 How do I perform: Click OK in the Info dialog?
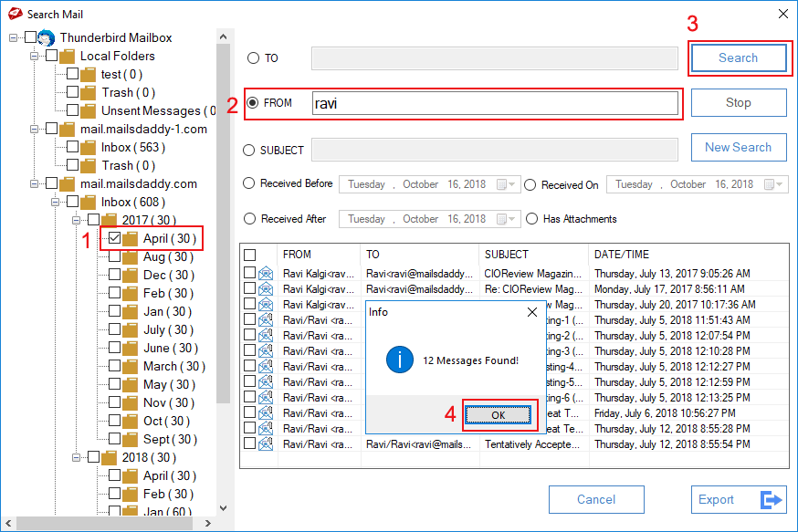499,415
